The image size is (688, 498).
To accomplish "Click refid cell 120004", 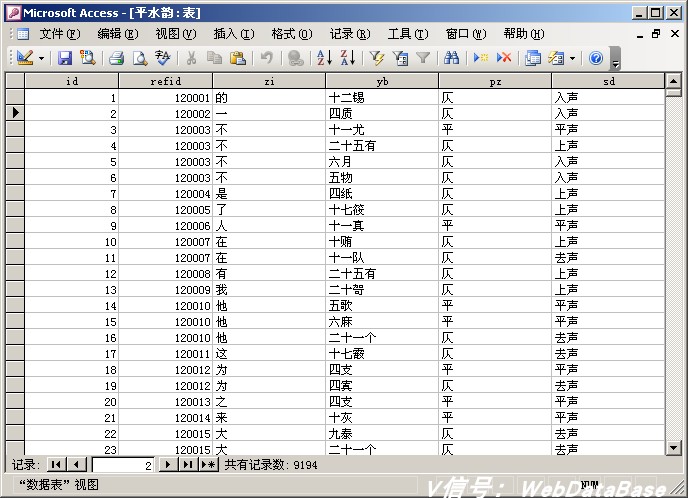I will click(165, 193).
